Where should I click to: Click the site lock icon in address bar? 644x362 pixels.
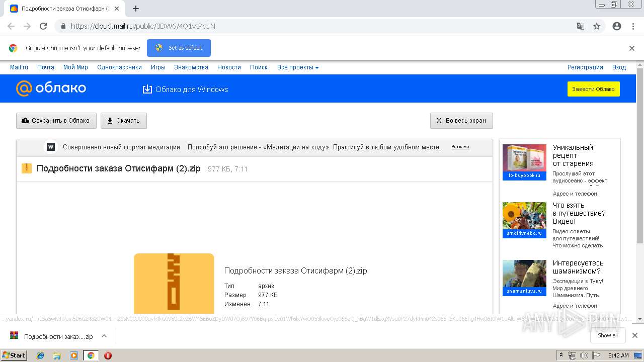coord(63,26)
